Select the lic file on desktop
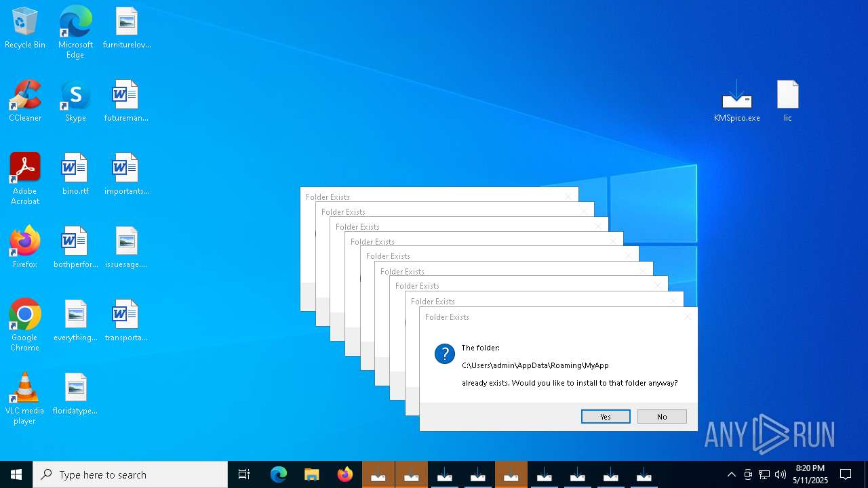The width and height of the screenshot is (868, 488). pyautogui.click(x=788, y=102)
